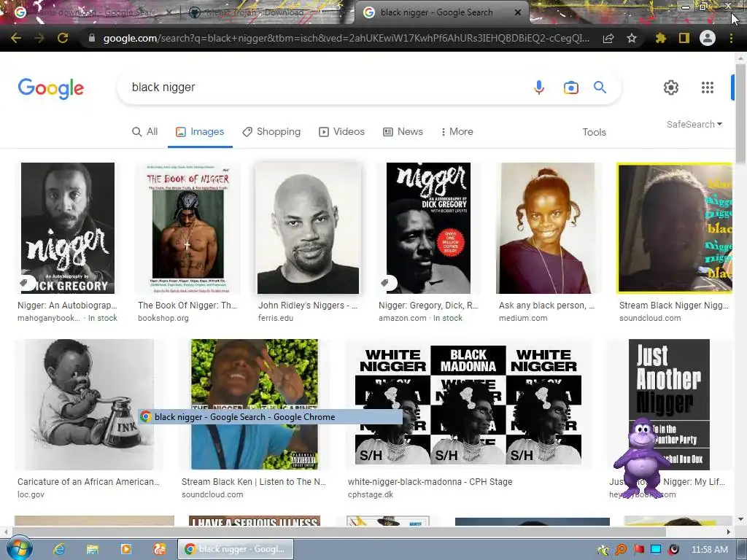Launch Internet Explorer from taskbar
Image resolution: width=747 pixels, height=560 pixels.
coord(59,549)
